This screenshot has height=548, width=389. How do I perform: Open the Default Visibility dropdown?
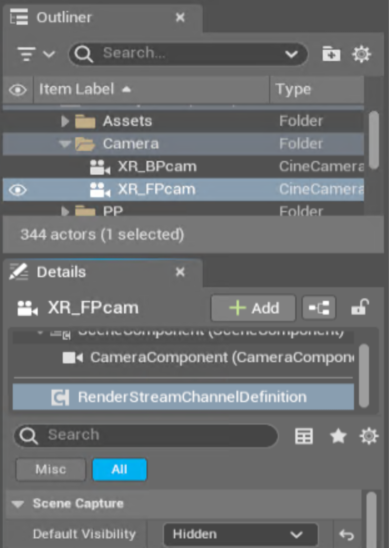241,534
